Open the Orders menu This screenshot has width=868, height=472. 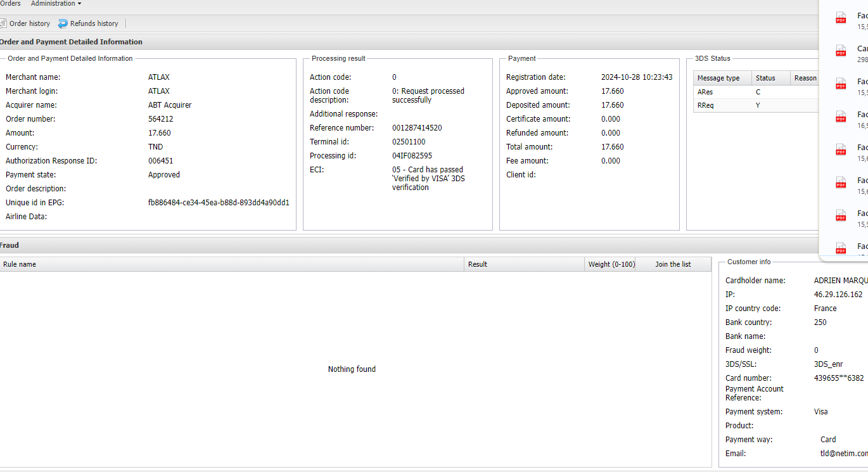(10, 4)
